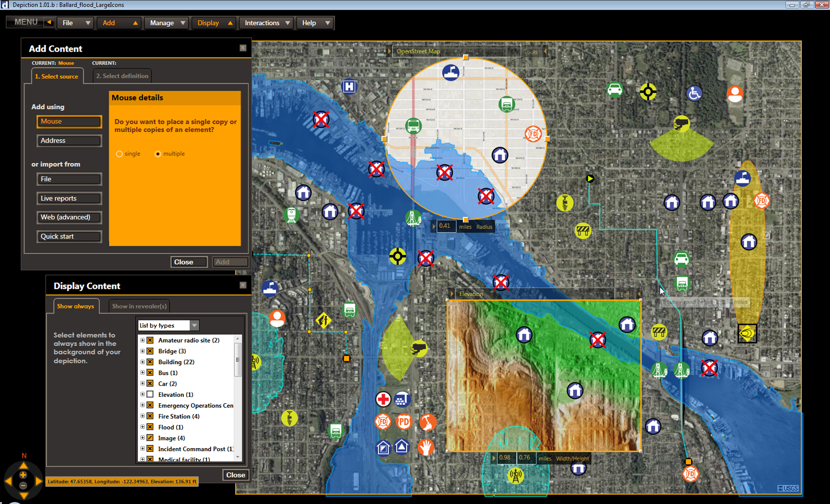This screenshot has width=830, height=504.
Task: Click the orange raised hand icon
Action: point(426,447)
